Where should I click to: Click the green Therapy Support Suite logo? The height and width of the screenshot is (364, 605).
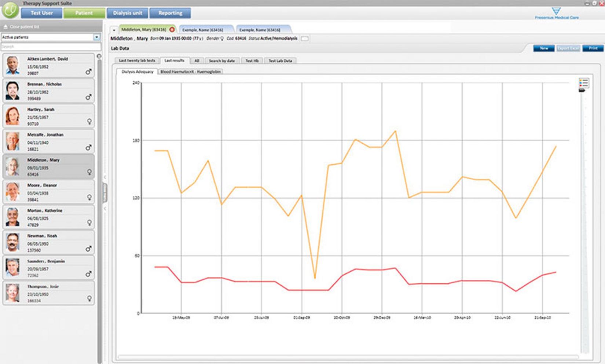coord(10,10)
